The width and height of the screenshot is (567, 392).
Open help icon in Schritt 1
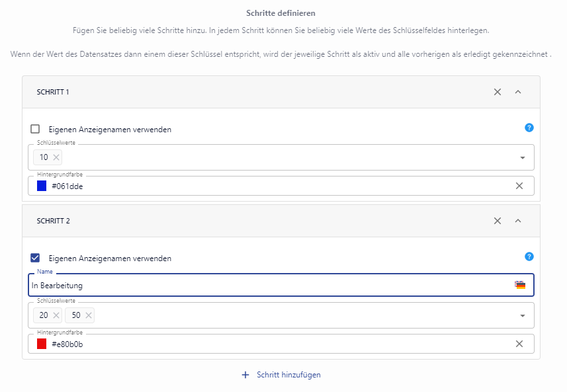point(529,128)
